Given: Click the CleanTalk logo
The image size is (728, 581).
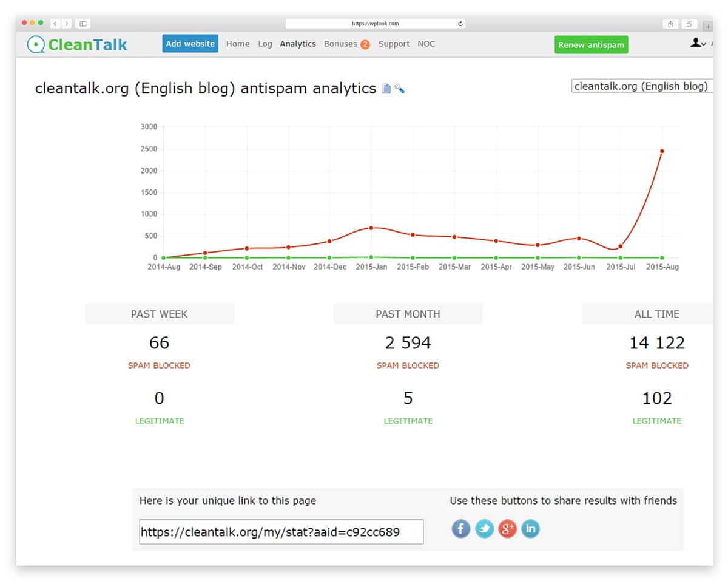Looking at the screenshot, I should 77,44.
